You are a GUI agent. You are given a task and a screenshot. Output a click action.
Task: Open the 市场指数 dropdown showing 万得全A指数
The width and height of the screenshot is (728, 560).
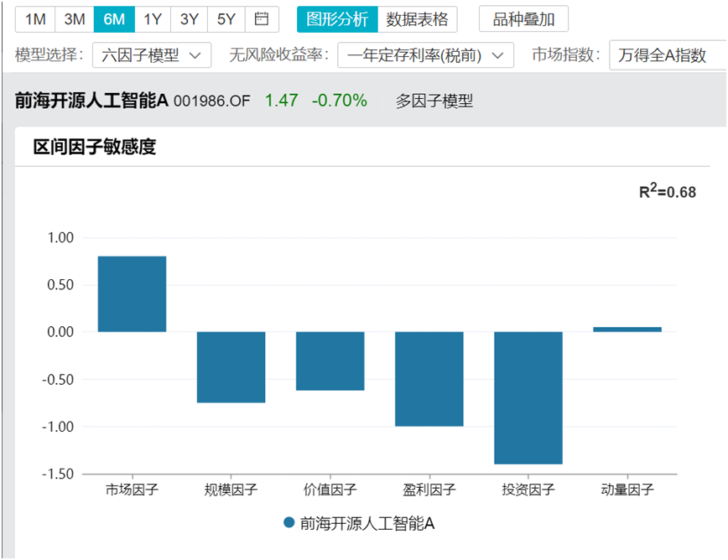click(x=668, y=55)
